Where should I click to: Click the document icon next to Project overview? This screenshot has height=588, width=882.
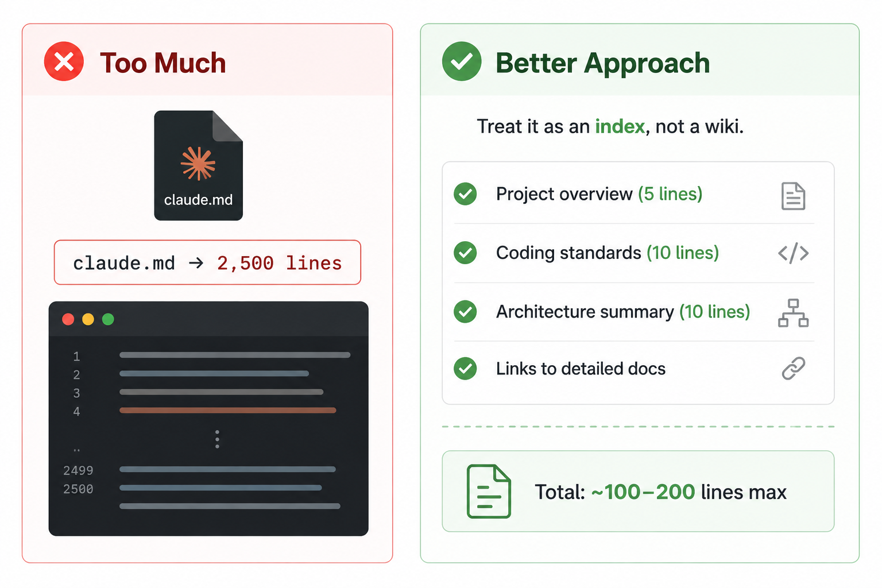793,196
